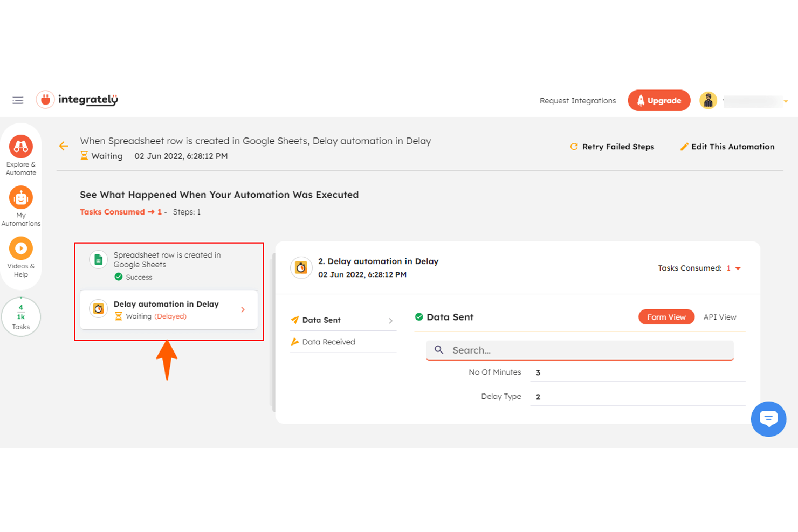Click the Upgrade button
The image size is (798, 532).
point(659,100)
